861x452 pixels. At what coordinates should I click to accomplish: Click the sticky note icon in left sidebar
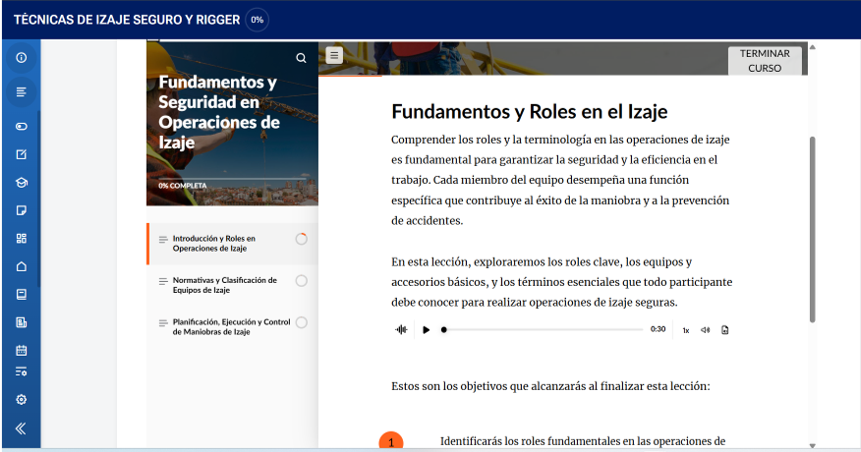pyautogui.click(x=21, y=211)
